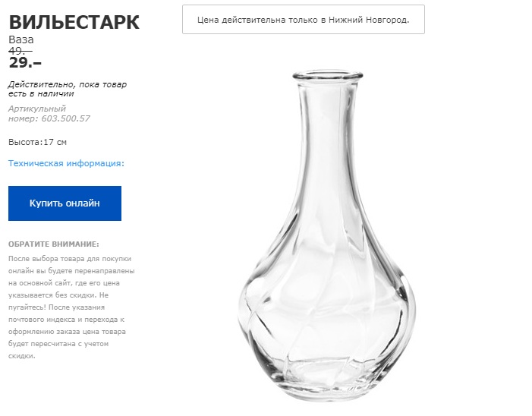
Task: Click the Высота: 17 см text
Action: click(37, 142)
